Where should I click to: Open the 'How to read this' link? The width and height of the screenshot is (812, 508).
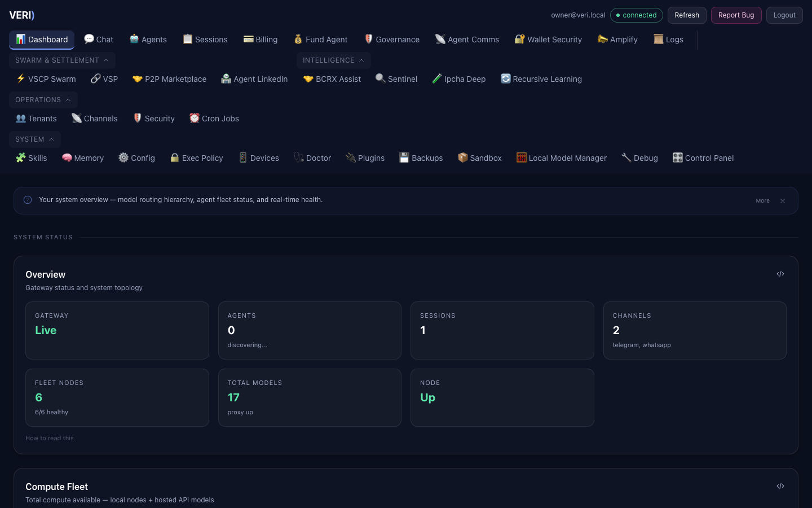49,438
